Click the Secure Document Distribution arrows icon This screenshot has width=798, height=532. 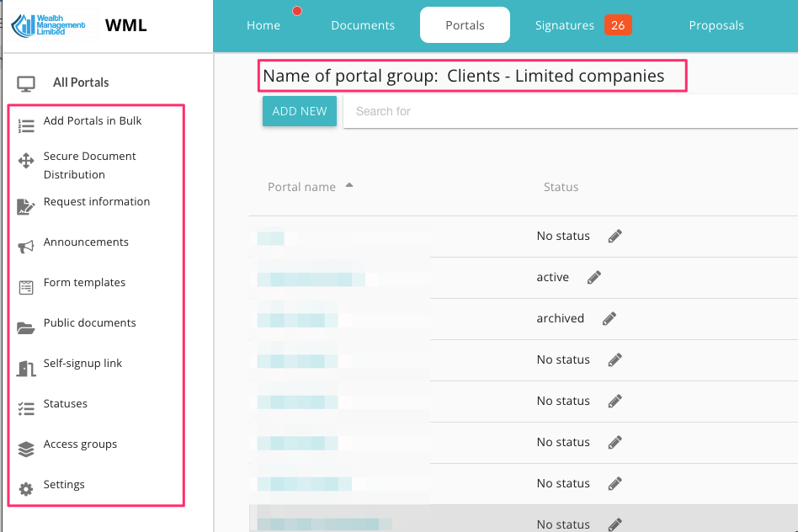click(x=26, y=161)
